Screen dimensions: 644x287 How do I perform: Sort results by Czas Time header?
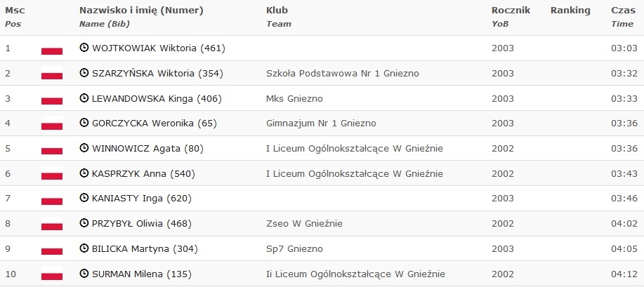623,17
